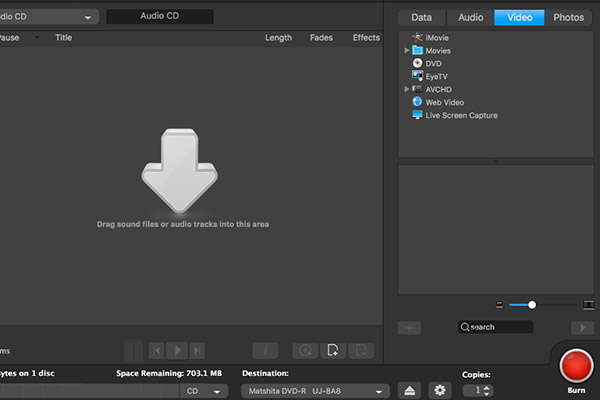Switch to the Data tab
Viewport: 600px width, 400px height.
421,17
